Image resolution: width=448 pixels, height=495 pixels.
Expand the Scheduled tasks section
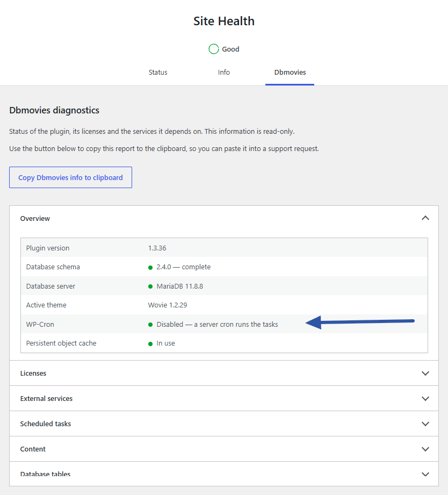point(224,424)
